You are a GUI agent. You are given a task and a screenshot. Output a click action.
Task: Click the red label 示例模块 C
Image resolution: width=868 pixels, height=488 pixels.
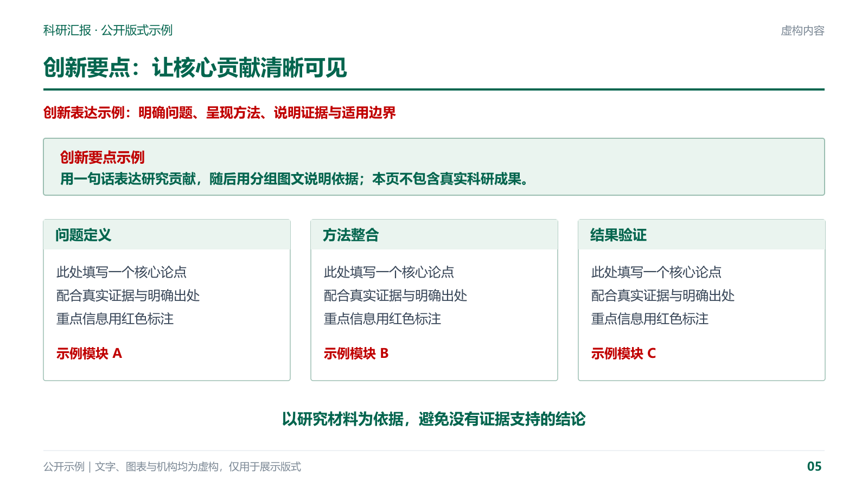pos(624,354)
